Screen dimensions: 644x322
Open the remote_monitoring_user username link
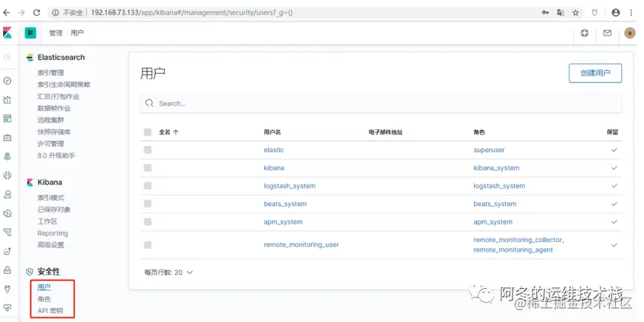[301, 244]
